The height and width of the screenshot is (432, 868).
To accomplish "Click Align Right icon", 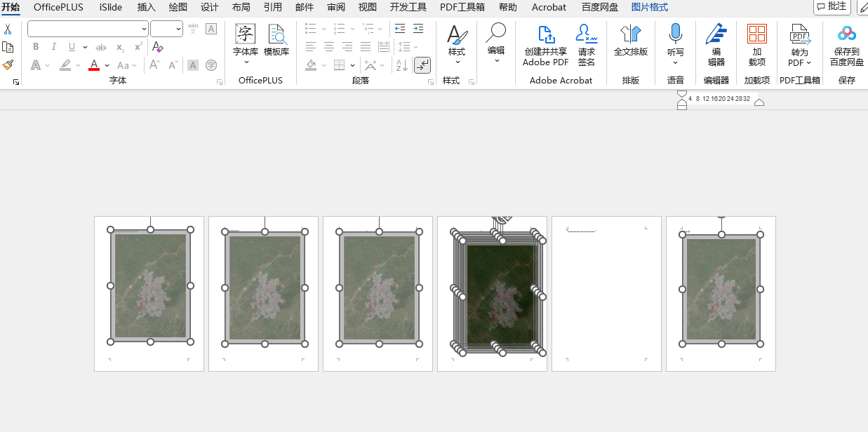I will point(347,47).
